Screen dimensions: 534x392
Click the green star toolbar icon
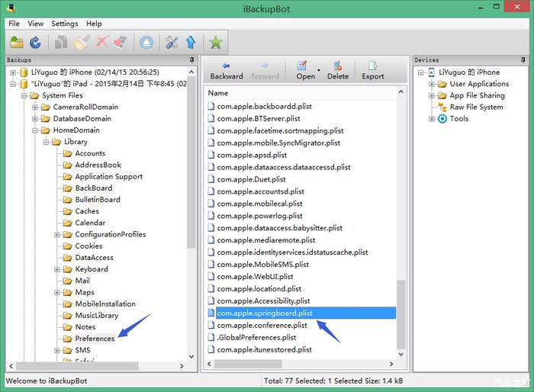216,43
